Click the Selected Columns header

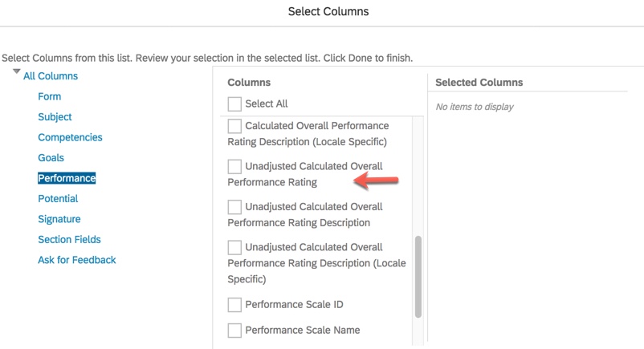[x=479, y=83]
